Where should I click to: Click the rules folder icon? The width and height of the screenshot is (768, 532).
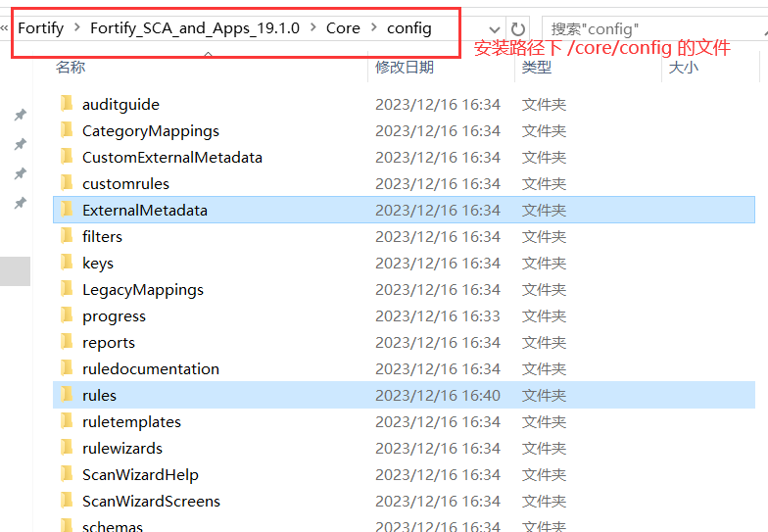(x=67, y=395)
